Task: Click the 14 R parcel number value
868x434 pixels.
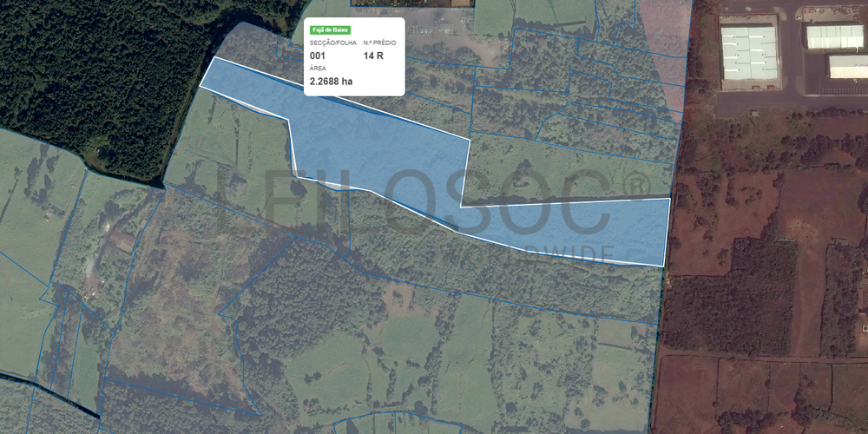Action: pyautogui.click(x=373, y=56)
